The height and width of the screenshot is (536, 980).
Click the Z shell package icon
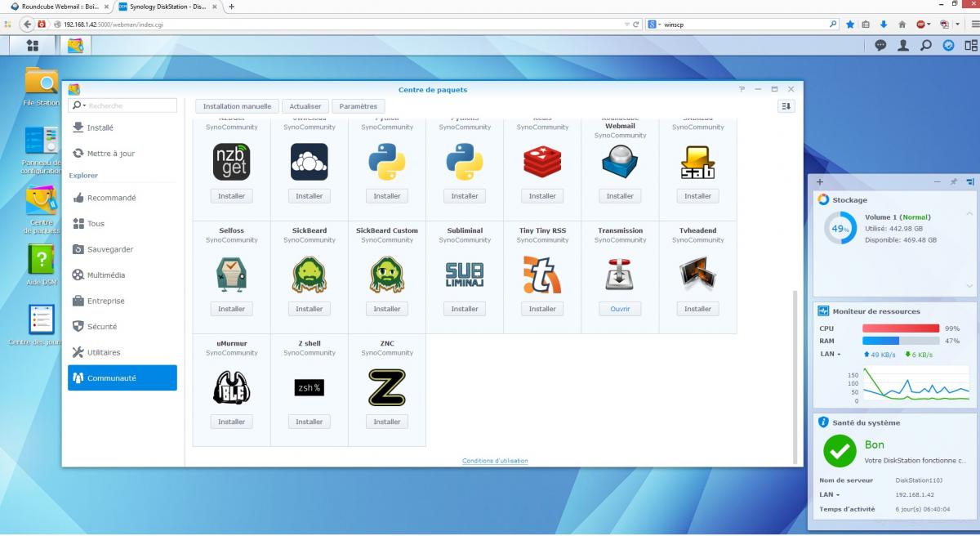pos(309,387)
